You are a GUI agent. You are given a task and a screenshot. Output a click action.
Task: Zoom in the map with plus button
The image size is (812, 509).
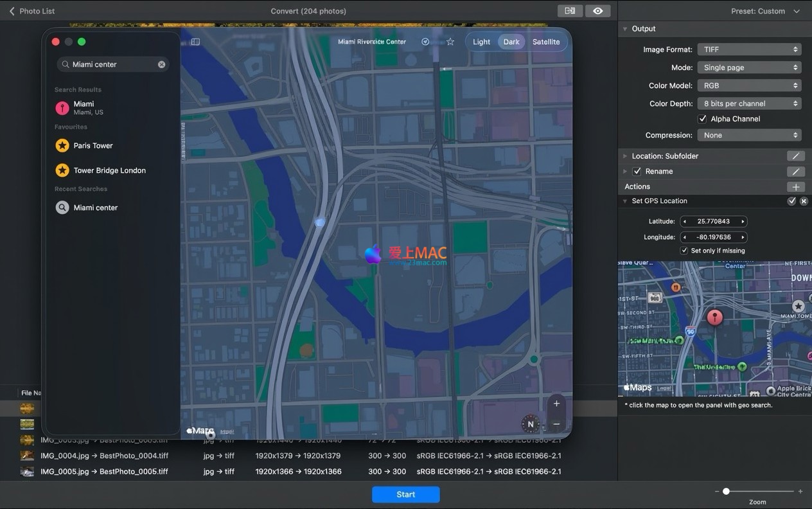[x=556, y=404]
